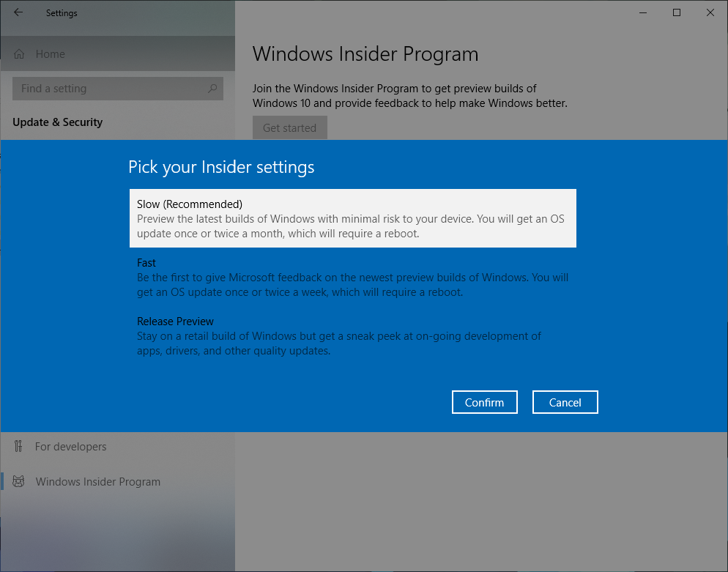This screenshot has height=572, width=728.
Task: Pick the Release Preview option
Action: [353, 335]
